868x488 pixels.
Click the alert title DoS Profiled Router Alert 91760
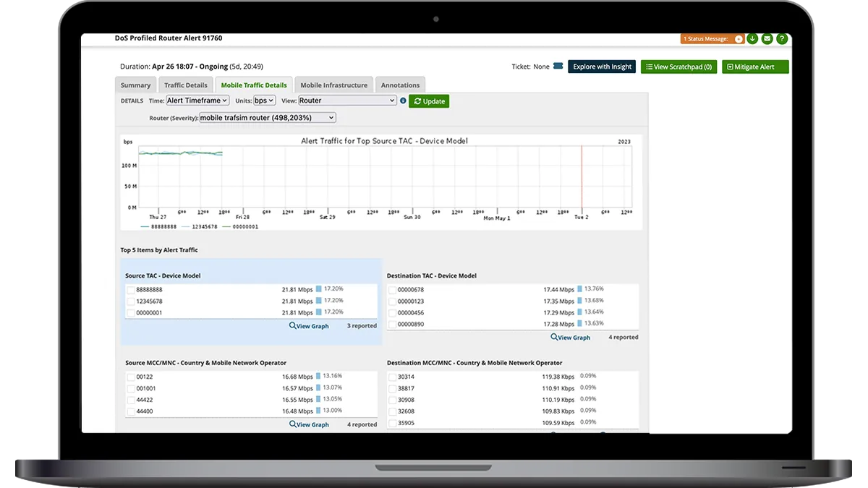pos(169,38)
